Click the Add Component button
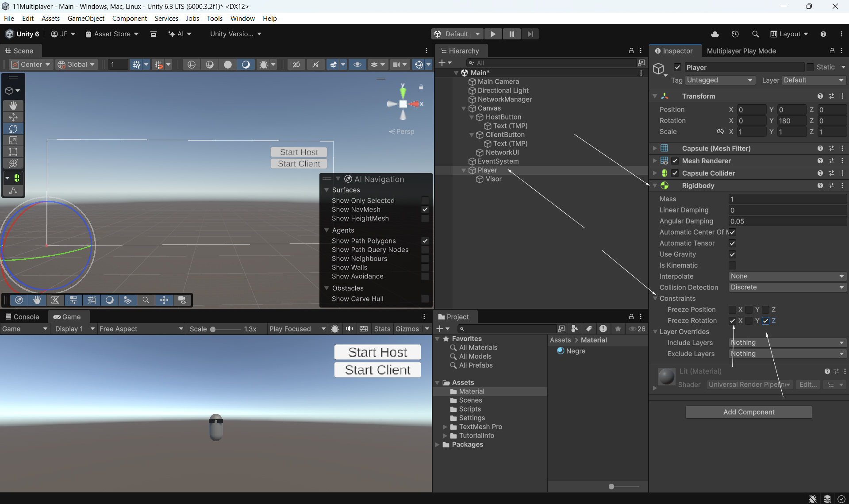849x504 pixels. pos(749,412)
